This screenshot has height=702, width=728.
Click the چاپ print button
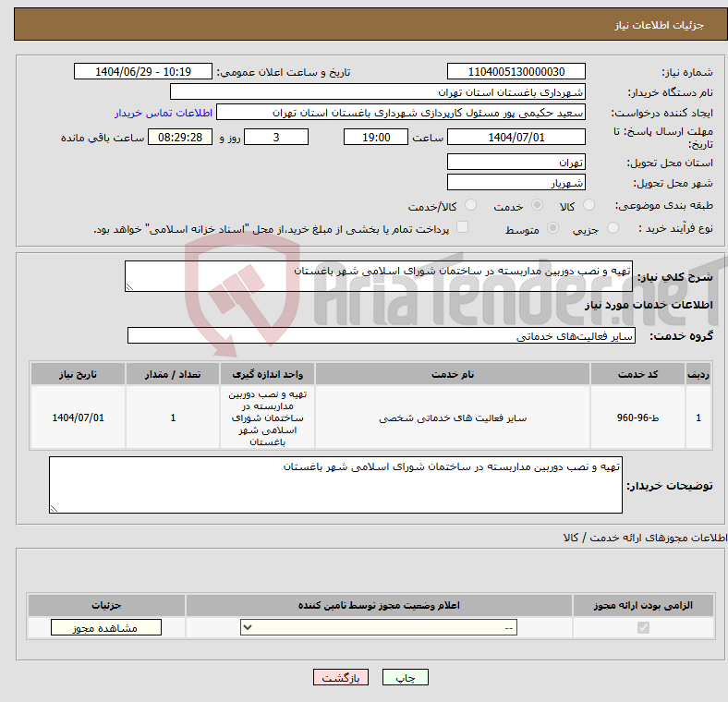click(x=405, y=678)
